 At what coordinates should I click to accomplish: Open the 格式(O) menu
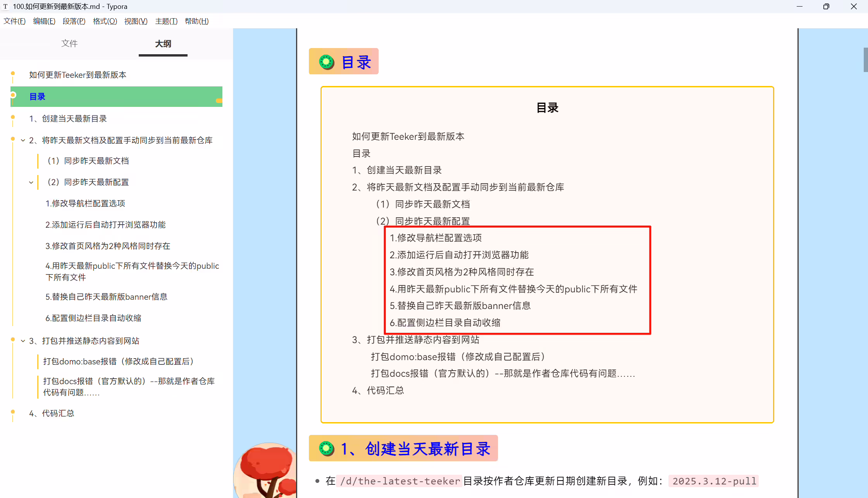[x=105, y=21]
